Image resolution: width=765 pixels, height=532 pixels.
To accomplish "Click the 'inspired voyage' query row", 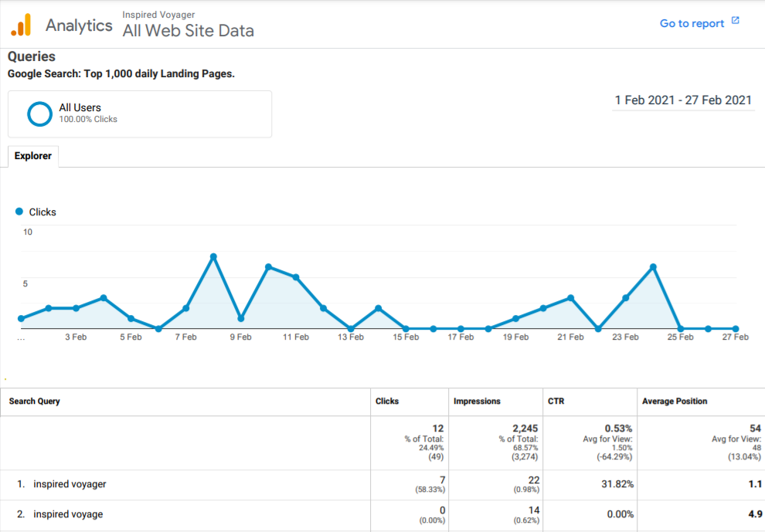I will coord(382,515).
